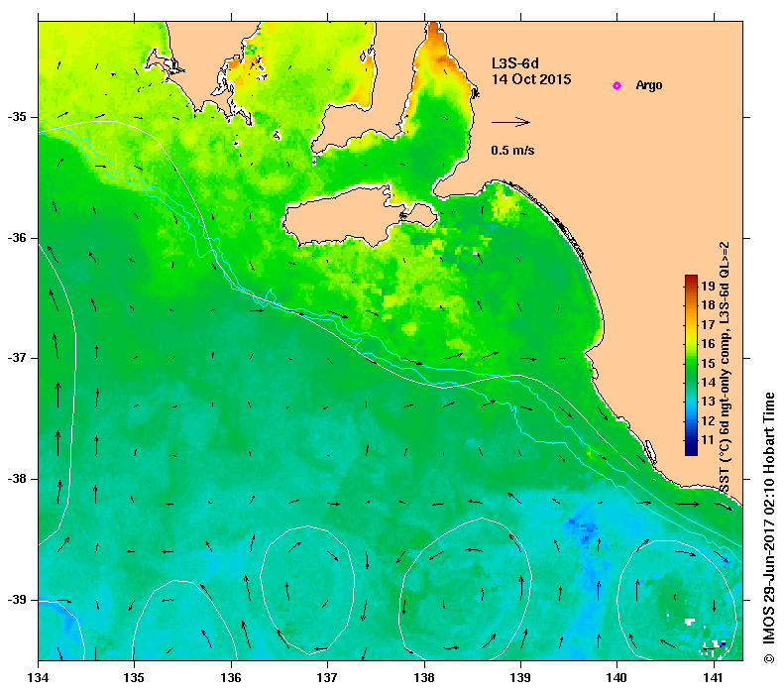
Task: Click the '141' longitude axis label
Action: [714, 678]
